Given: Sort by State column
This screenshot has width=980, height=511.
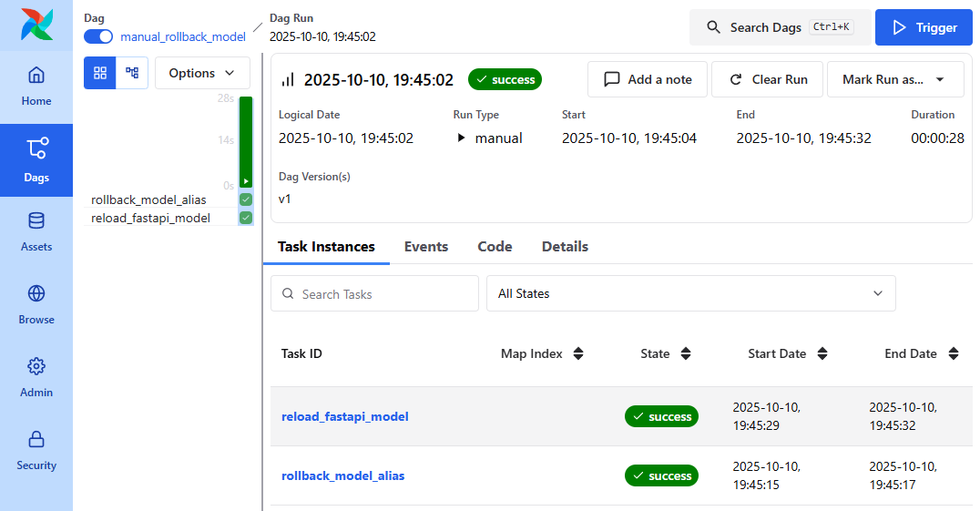Looking at the screenshot, I should (x=686, y=353).
